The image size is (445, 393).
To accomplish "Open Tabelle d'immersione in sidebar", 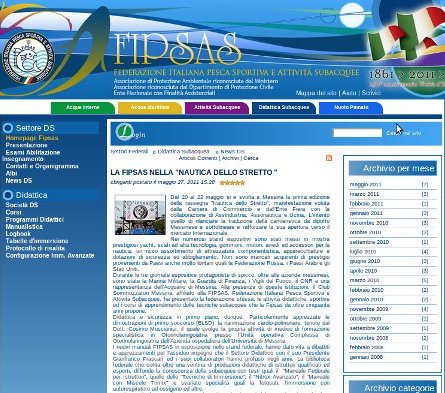I will [x=37, y=241].
